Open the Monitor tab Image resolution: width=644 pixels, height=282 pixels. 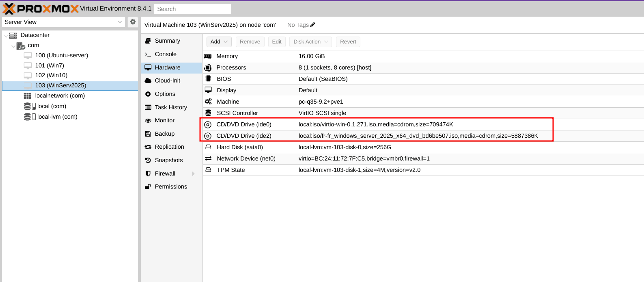pos(172,120)
